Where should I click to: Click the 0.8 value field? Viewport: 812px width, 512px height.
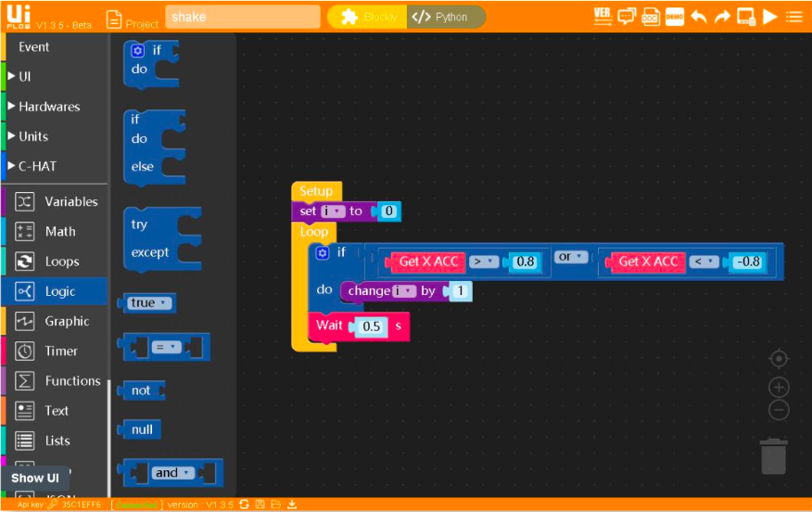coord(525,262)
